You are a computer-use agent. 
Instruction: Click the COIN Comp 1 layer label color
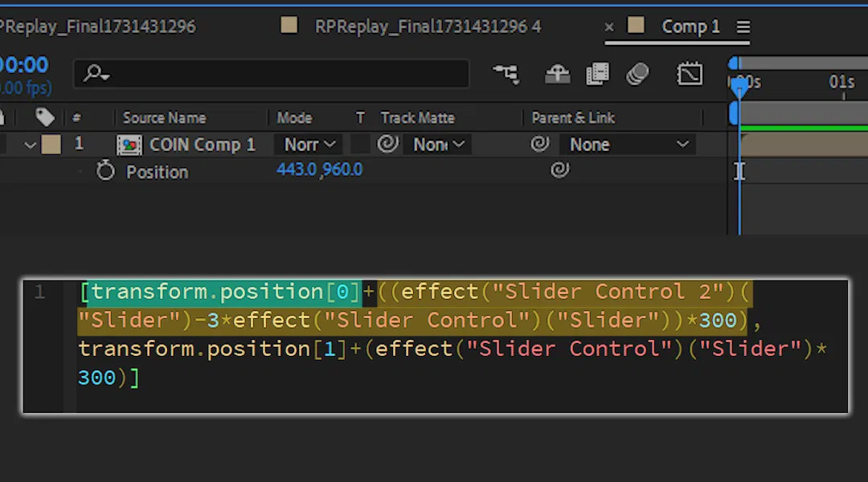point(51,145)
